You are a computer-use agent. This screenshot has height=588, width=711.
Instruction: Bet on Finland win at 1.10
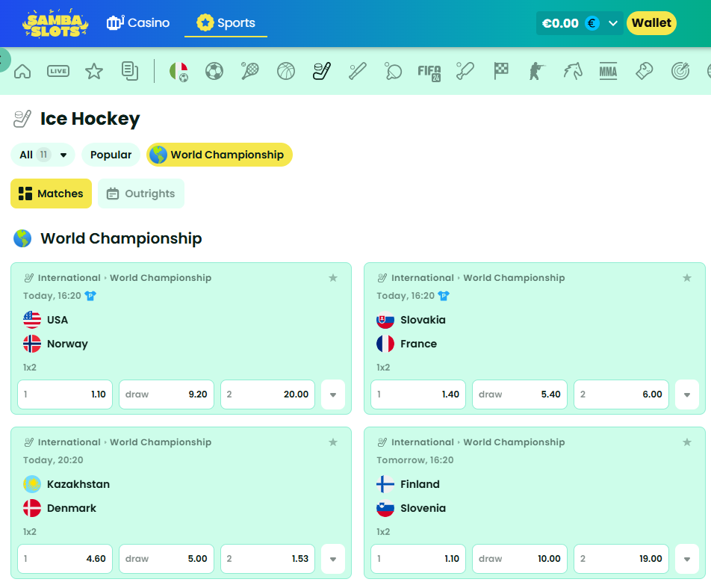pyautogui.click(x=418, y=559)
